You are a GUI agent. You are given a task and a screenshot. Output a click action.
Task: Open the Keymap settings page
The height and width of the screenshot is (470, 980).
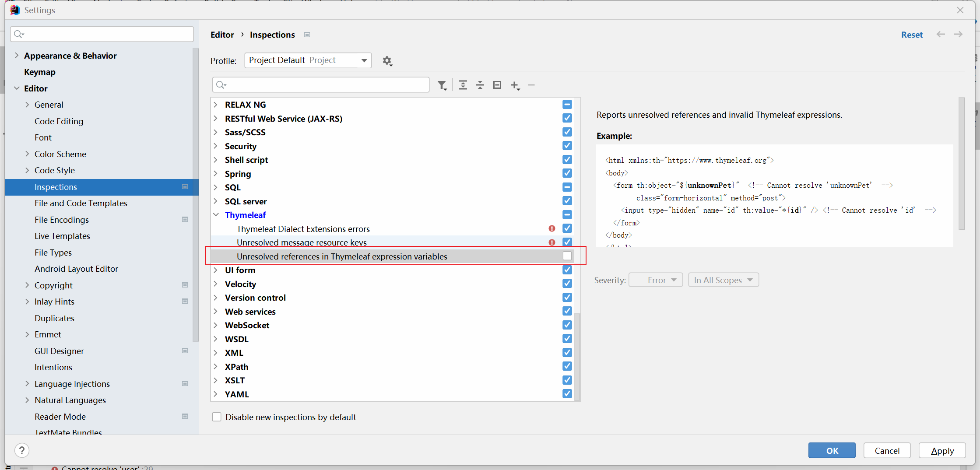coord(40,72)
